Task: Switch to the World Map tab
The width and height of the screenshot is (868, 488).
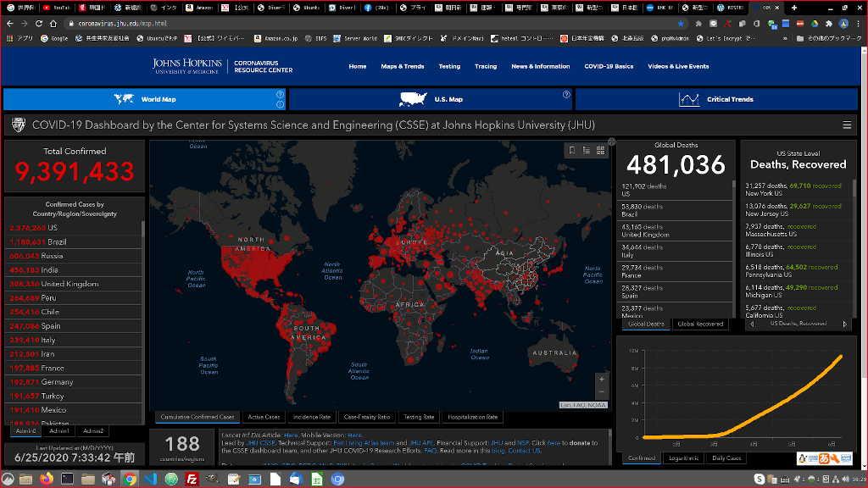Action: [x=145, y=100]
